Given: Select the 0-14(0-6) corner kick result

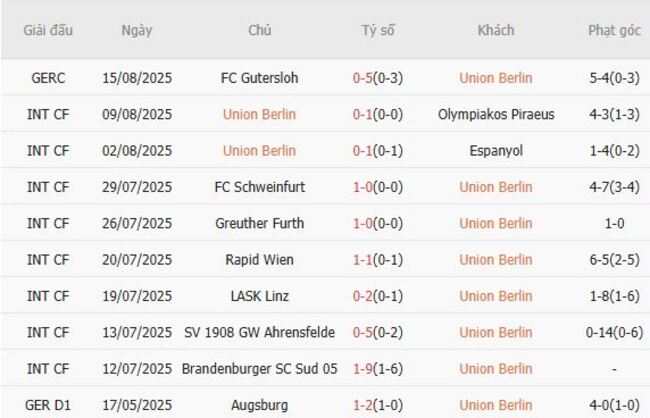Looking at the screenshot, I should coord(614,332).
